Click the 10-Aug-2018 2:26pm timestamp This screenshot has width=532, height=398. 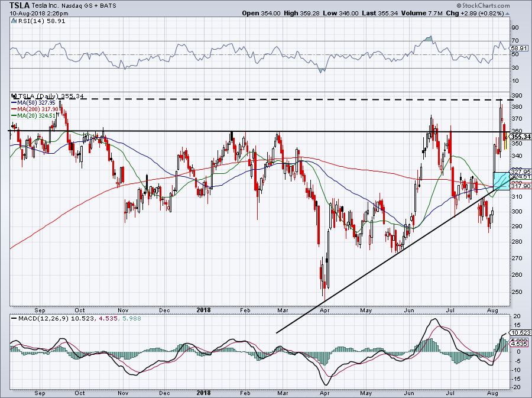tap(38, 14)
